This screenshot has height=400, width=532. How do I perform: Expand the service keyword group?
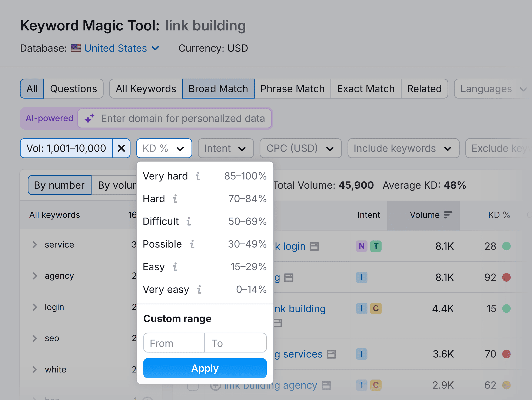35,245
